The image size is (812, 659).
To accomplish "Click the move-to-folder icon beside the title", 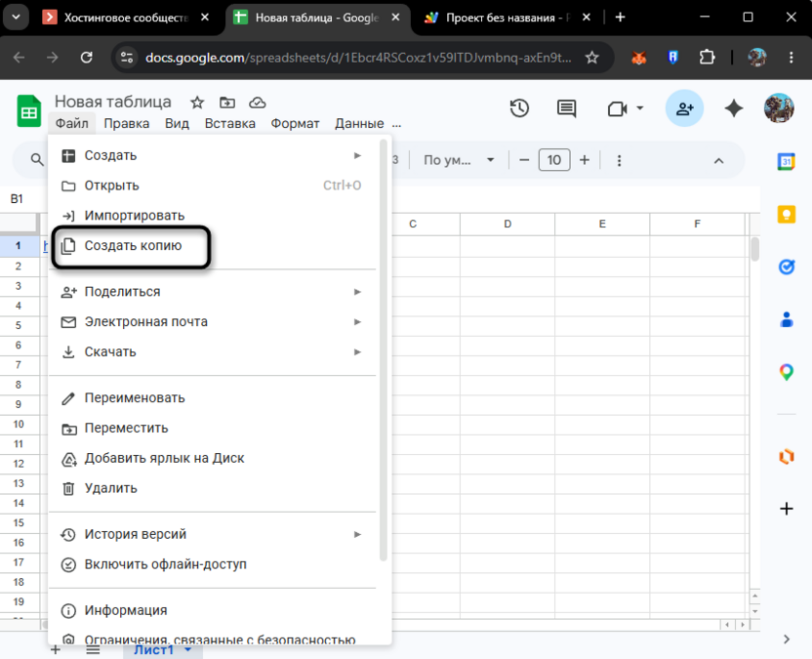I will [226, 103].
